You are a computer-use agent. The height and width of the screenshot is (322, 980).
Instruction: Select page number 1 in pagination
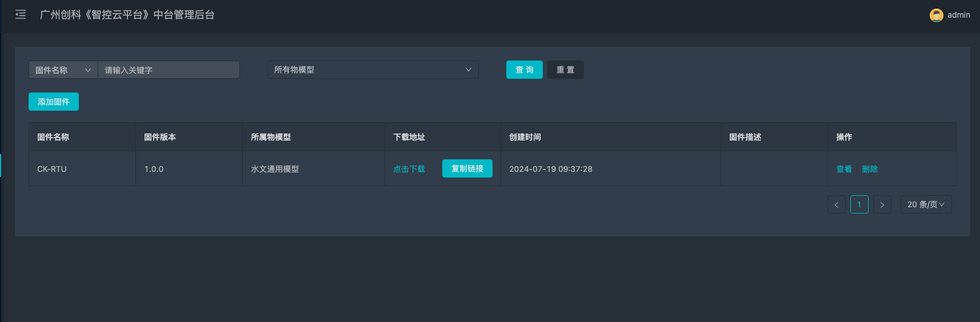859,204
